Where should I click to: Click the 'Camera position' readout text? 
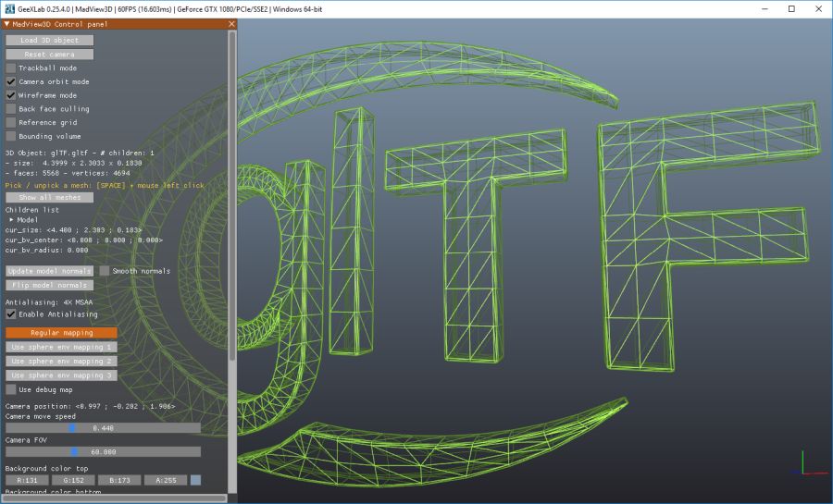coord(90,406)
